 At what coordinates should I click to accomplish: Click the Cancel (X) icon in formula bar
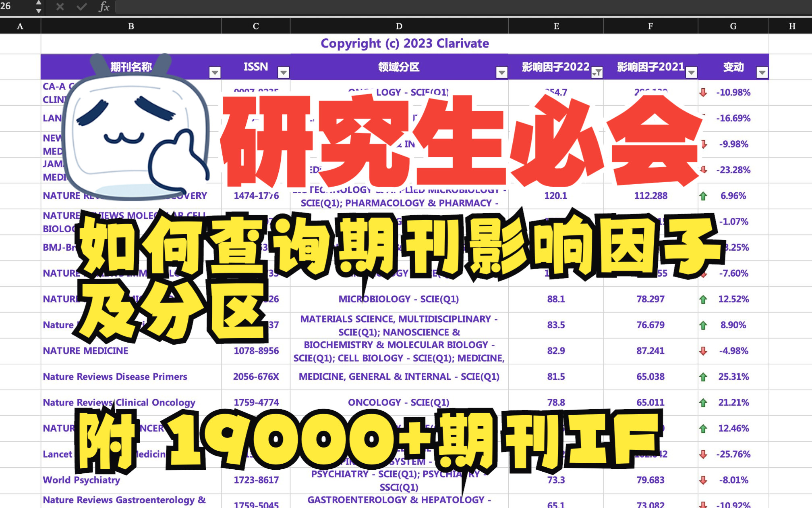(x=60, y=7)
